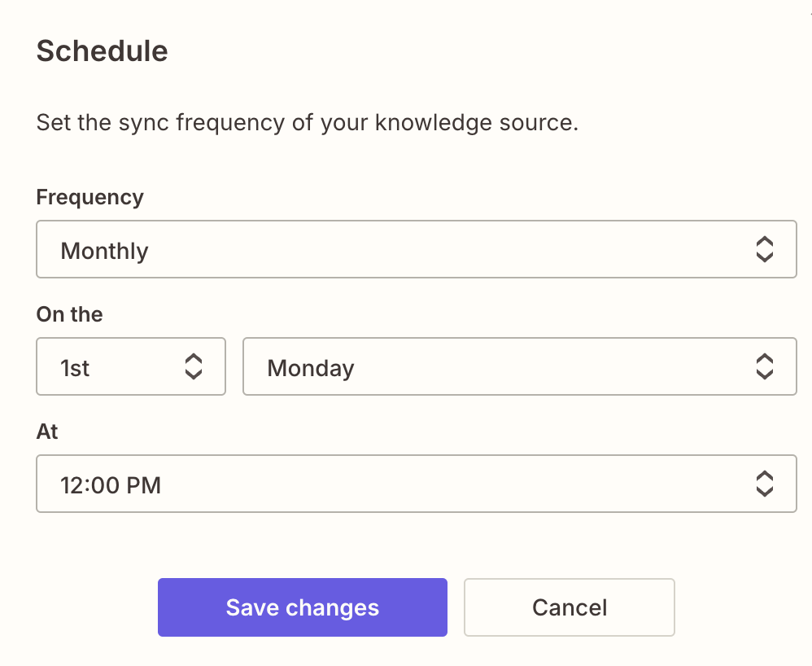Click the "Monthly" selected value text
This screenshot has height=666, width=812.
(105, 251)
